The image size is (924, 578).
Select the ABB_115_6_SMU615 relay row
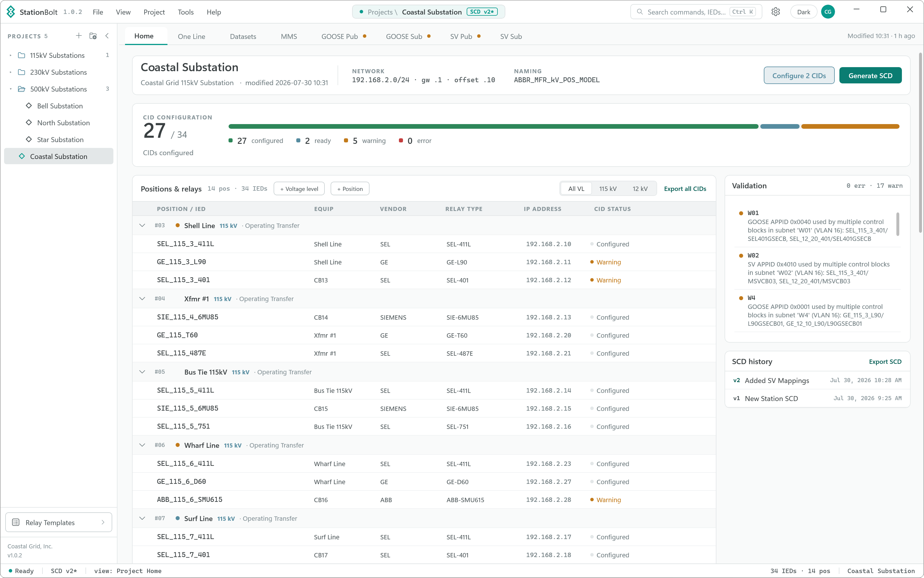click(424, 500)
